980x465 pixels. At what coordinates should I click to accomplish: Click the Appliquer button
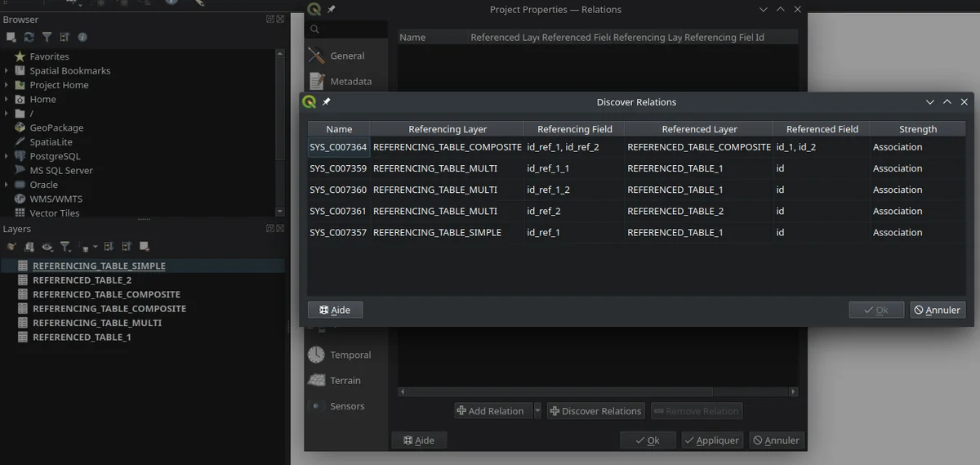pyautogui.click(x=712, y=440)
